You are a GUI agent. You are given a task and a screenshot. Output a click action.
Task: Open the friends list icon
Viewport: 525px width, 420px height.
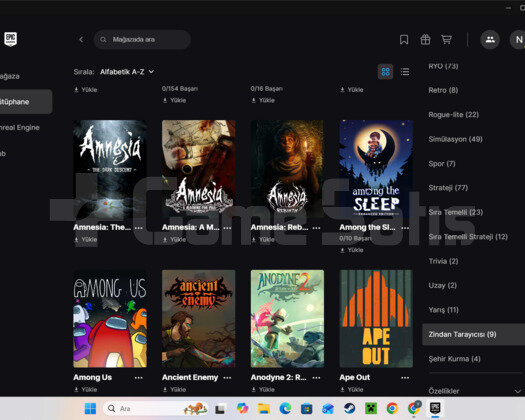pos(490,40)
